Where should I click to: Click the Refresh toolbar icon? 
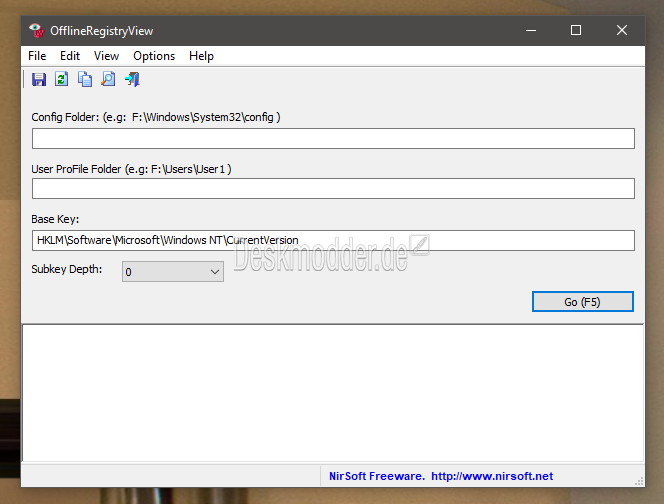[61, 79]
